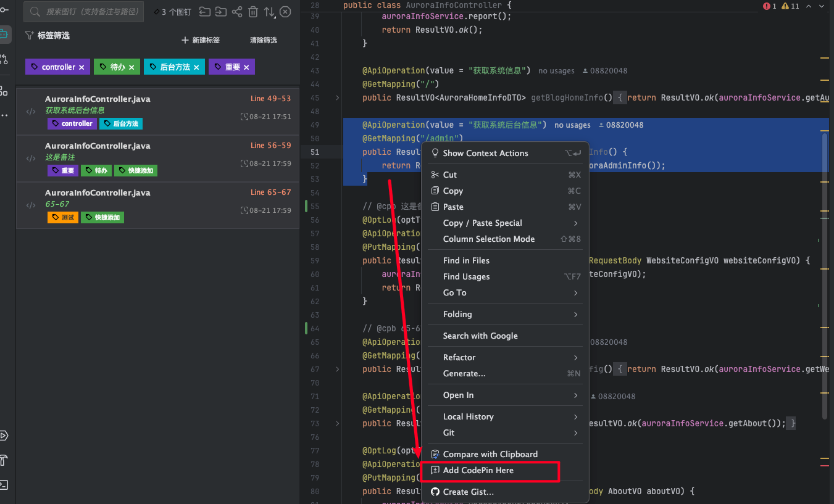Expand the Local History submenu
Image resolution: width=834 pixels, height=504 pixels.
[x=505, y=416]
